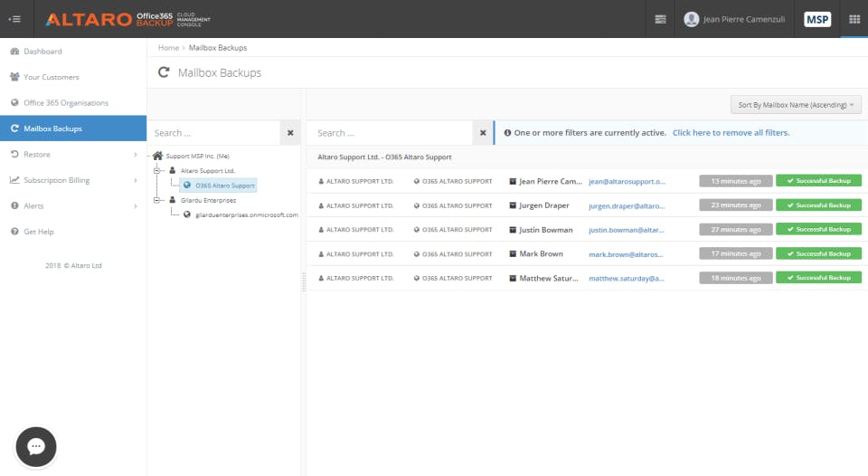The width and height of the screenshot is (868, 476).
Task: Open Jurgen Draper mailbox row
Action: point(587,205)
